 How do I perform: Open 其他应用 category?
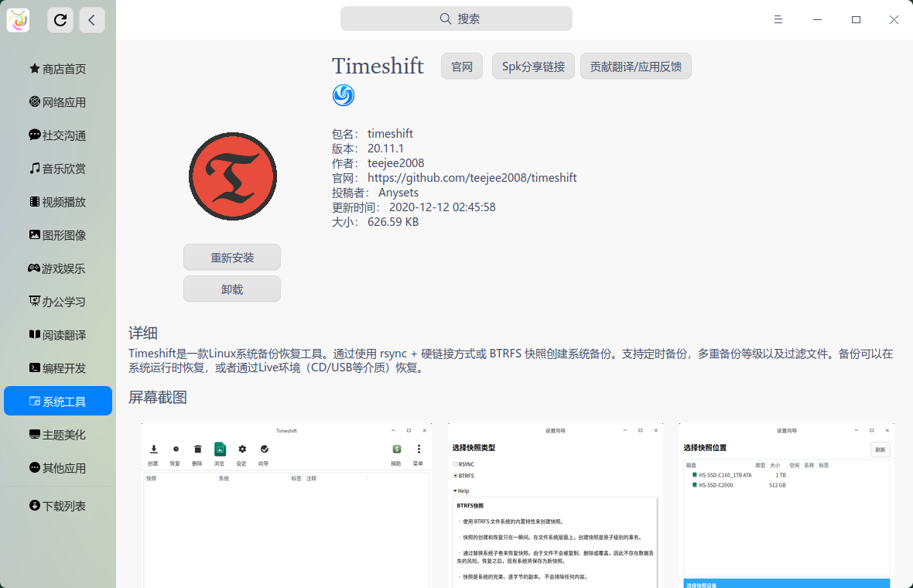(x=58, y=467)
